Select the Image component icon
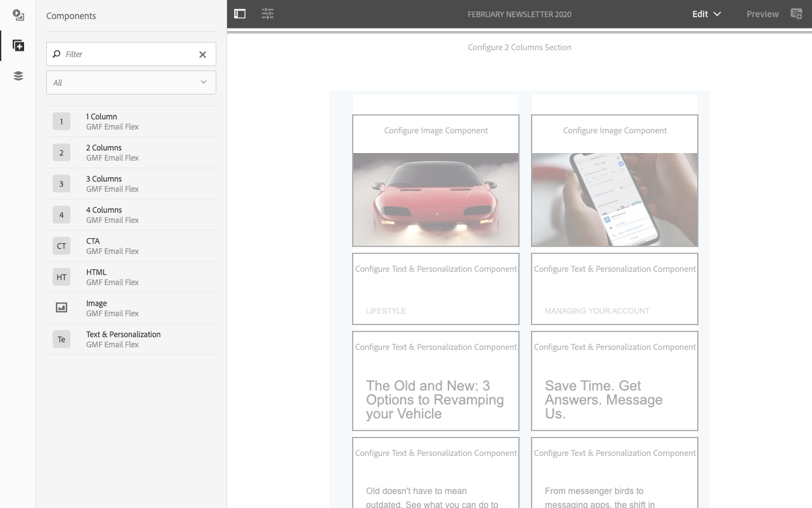This screenshot has height=508, width=812. [x=62, y=308]
